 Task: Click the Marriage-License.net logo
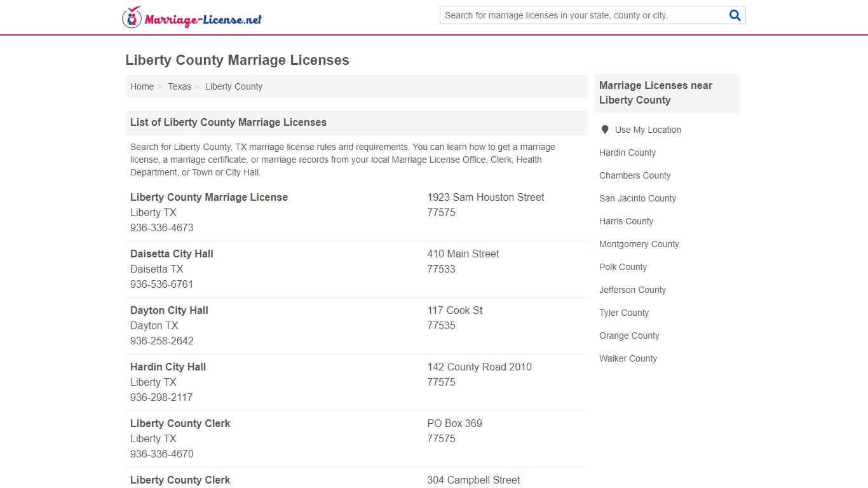pyautogui.click(x=192, y=17)
